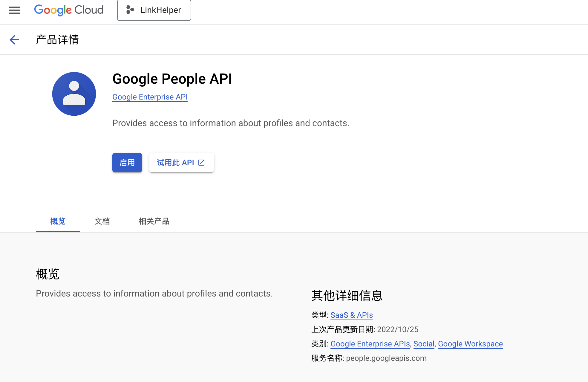Click the Google People API title

pyautogui.click(x=172, y=79)
